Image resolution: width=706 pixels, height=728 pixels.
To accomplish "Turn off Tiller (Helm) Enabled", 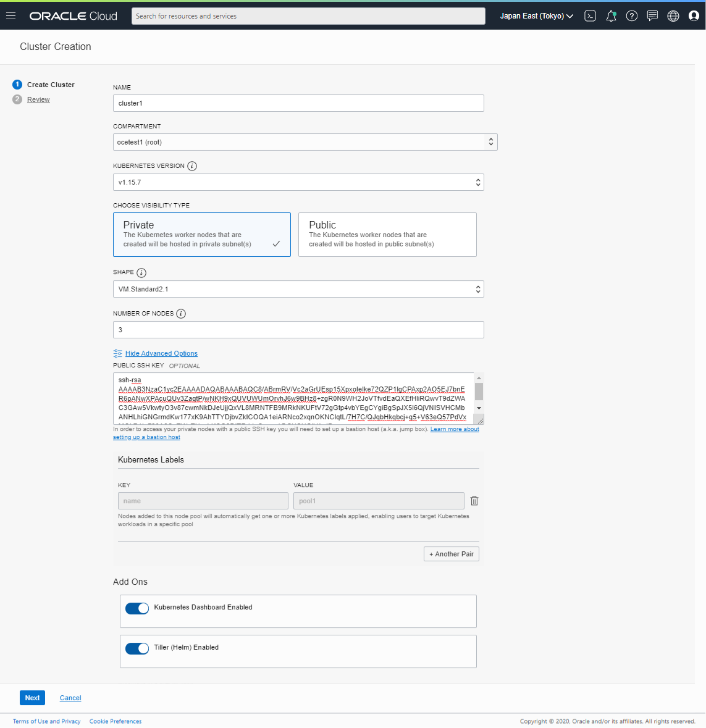I will click(x=137, y=648).
